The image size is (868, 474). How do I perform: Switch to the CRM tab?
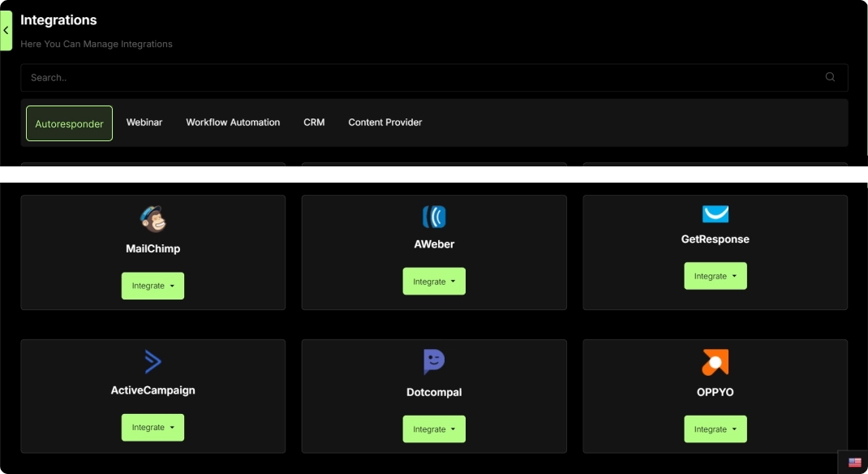click(314, 123)
